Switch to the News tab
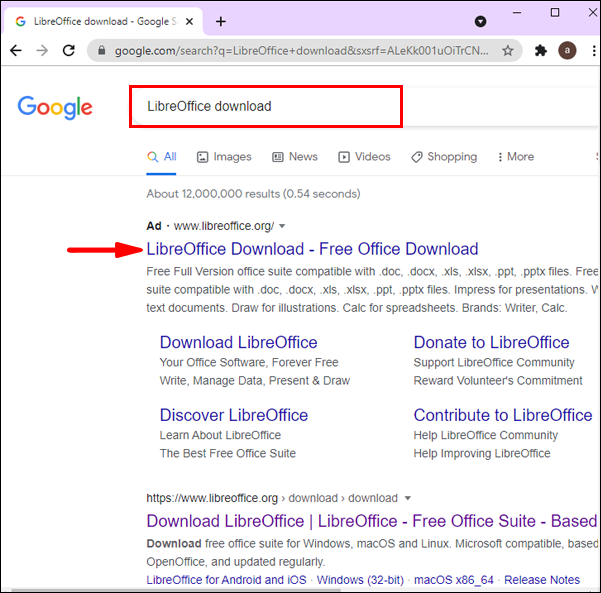Viewport: 601px width, 593px height. click(295, 157)
